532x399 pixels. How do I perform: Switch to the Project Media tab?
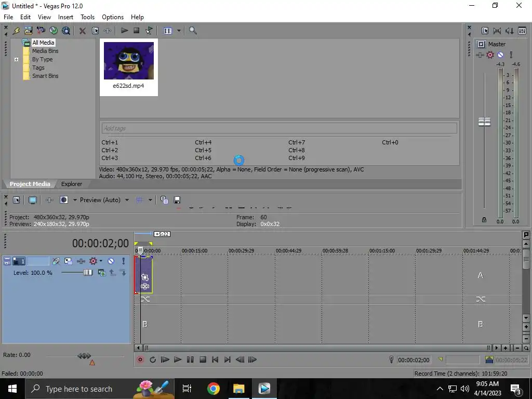pos(30,184)
